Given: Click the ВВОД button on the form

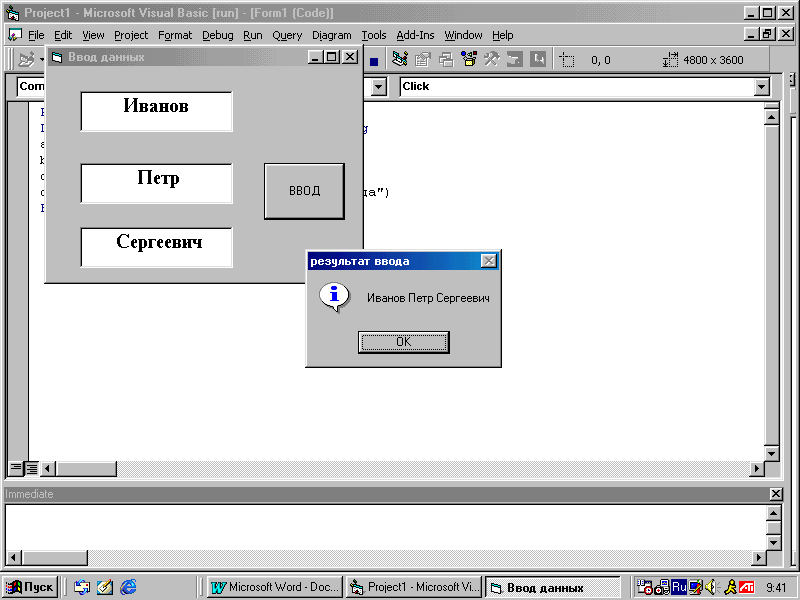Looking at the screenshot, I should 305,191.
